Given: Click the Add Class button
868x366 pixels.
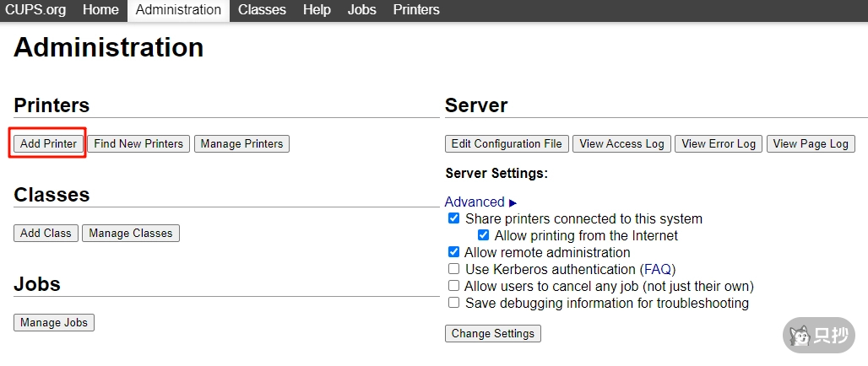Looking at the screenshot, I should point(46,234).
